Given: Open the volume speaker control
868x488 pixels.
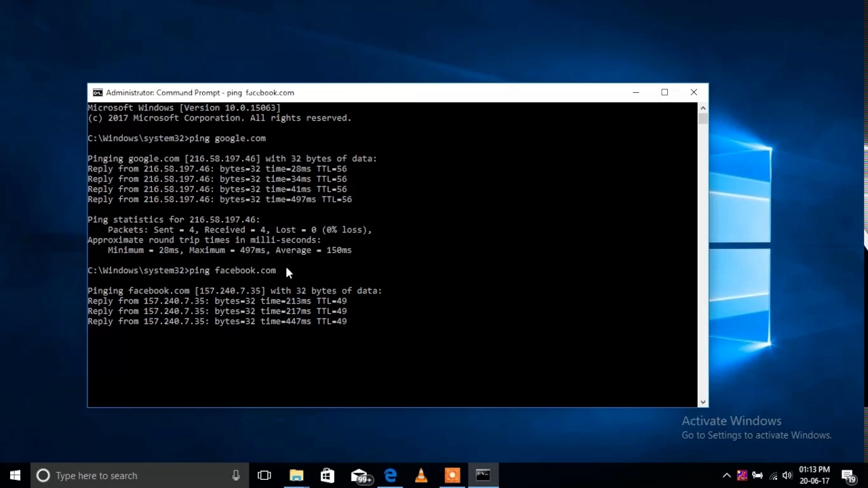Looking at the screenshot, I should (787, 476).
